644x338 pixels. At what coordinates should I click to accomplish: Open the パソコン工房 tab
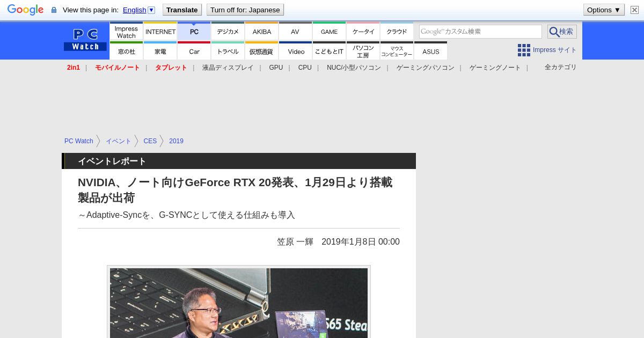pyautogui.click(x=363, y=51)
